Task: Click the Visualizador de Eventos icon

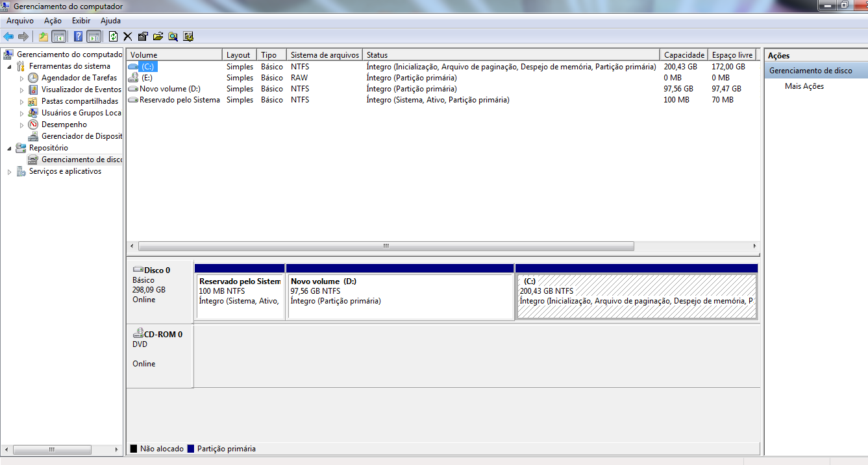Action: 33,89
